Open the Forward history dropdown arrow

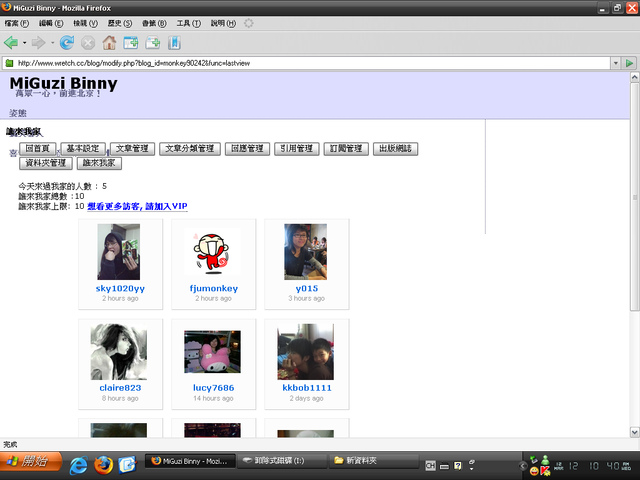52,42
